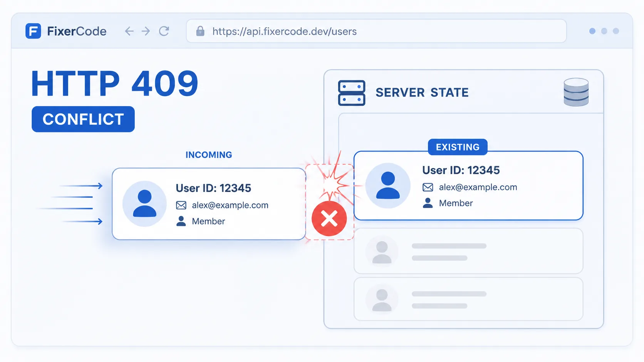Click the INCOMING label

tap(209, 155)
